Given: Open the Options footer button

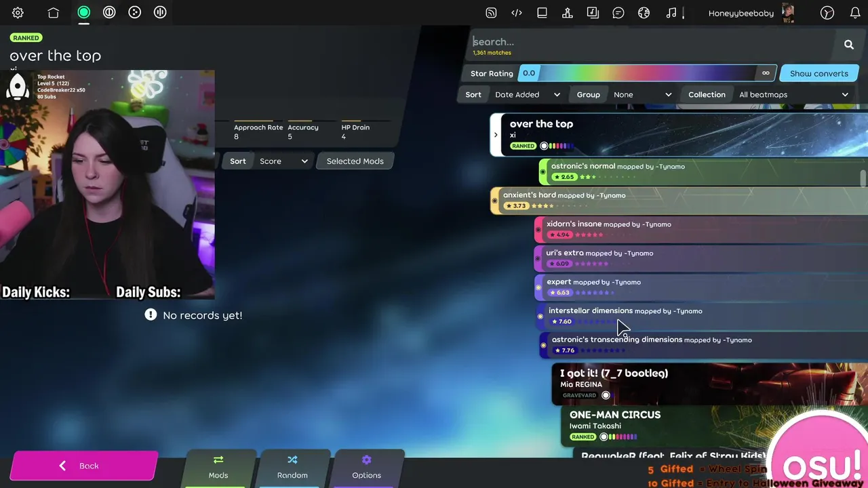Looking at the screenshot, I should [366, 468].
